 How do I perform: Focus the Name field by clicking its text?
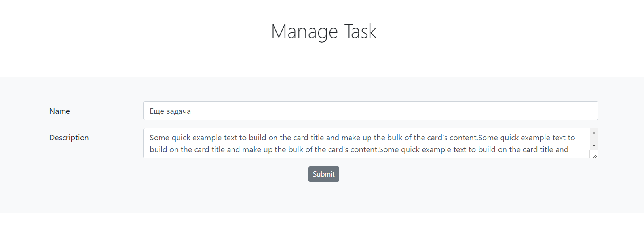click(170, 111)
